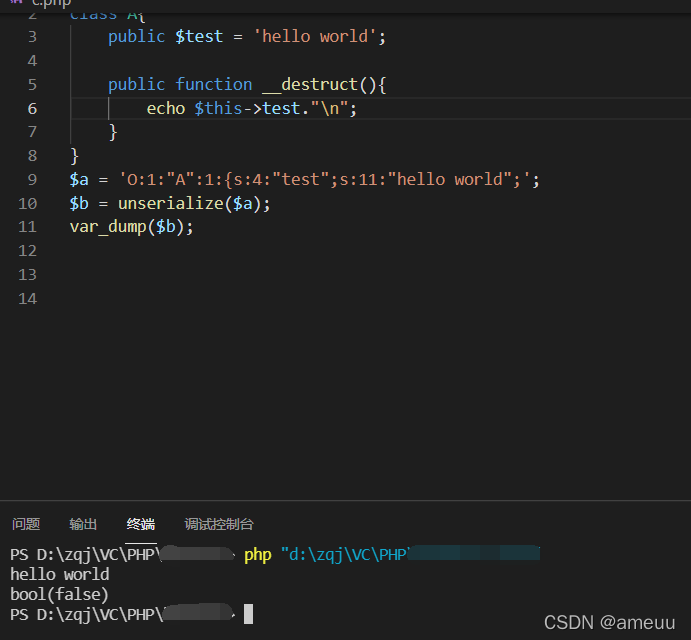This screenshot has height=640, width=691.
Task: Click the $a variable on line 9
Action: (79, 180)
